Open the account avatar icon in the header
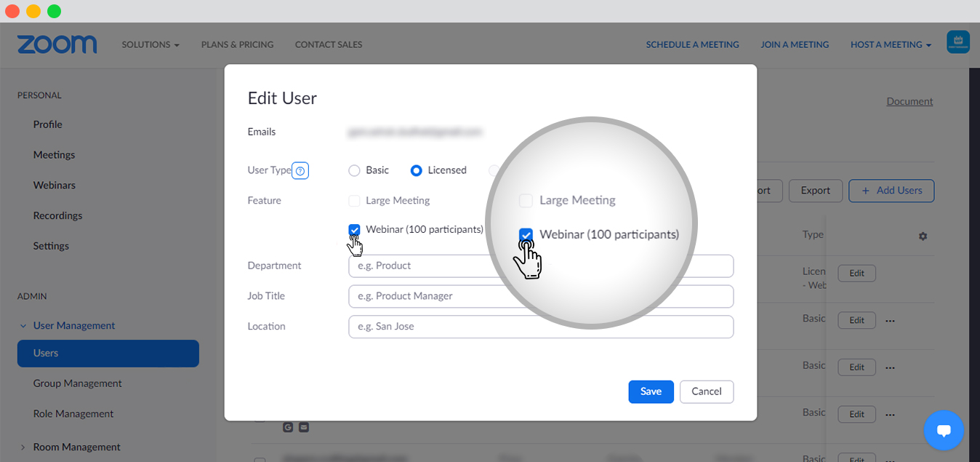 coord(958,41)
